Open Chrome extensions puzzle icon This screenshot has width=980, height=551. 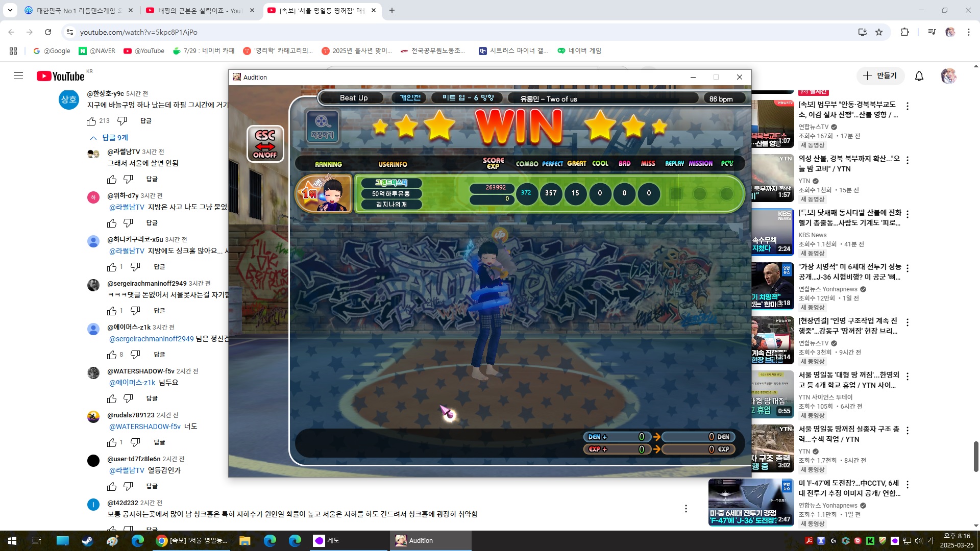click(904, 32)
